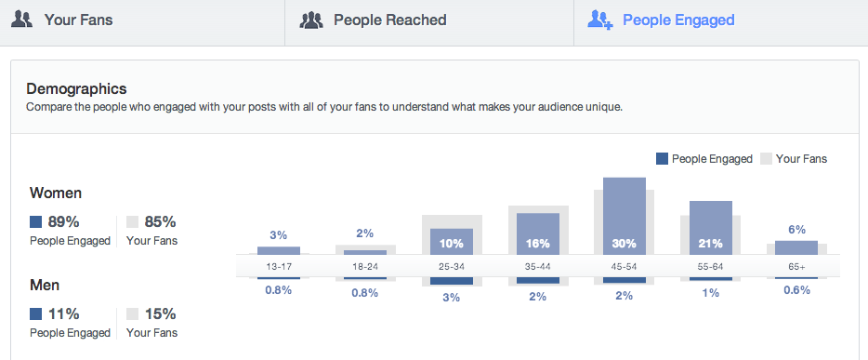Click the women 25-34 bar showing 10%
This screenshot has width=868, height=360.
(452, 242)
